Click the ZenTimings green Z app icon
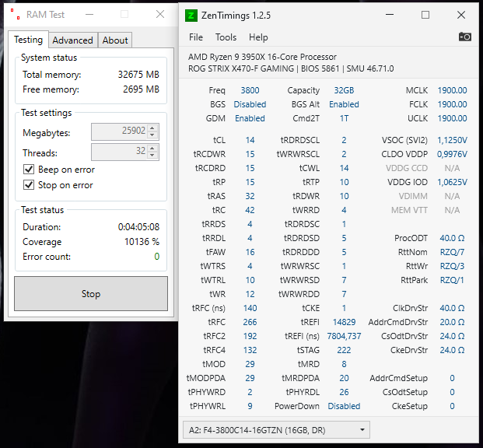 [191, 16]
